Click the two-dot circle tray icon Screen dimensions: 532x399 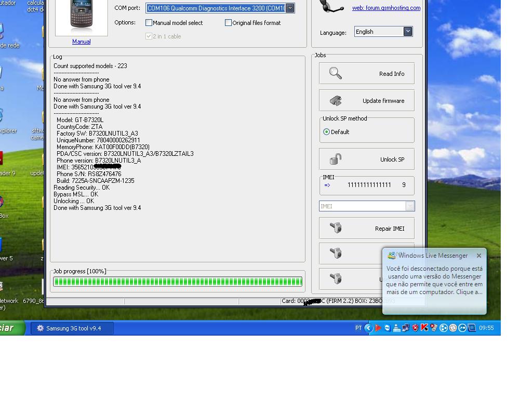pos(462,328)
